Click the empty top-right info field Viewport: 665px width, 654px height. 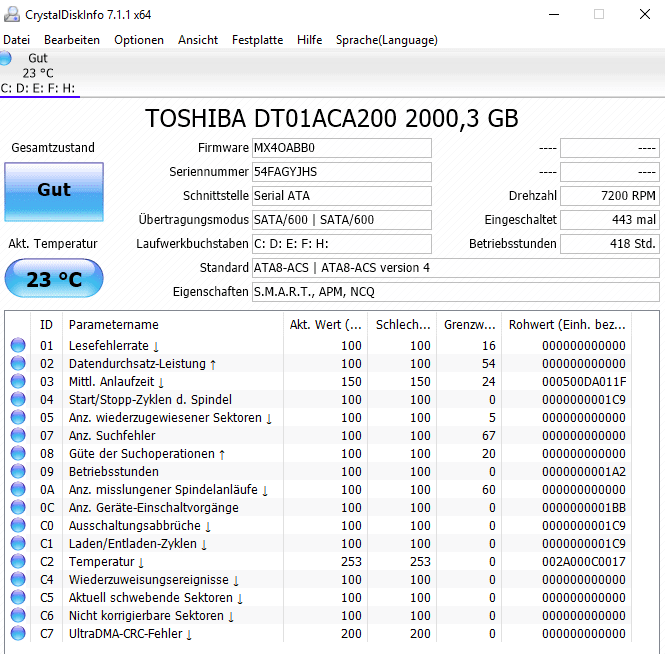click(610, 148)
